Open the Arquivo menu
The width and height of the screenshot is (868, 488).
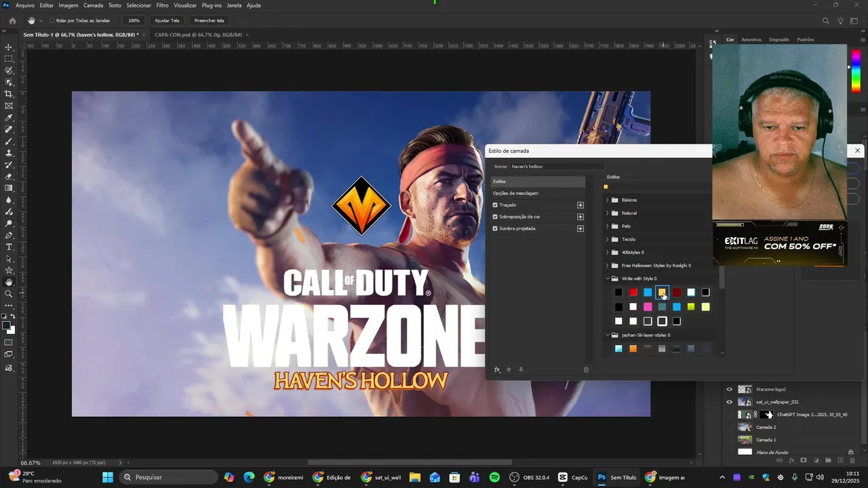point(25,5)
